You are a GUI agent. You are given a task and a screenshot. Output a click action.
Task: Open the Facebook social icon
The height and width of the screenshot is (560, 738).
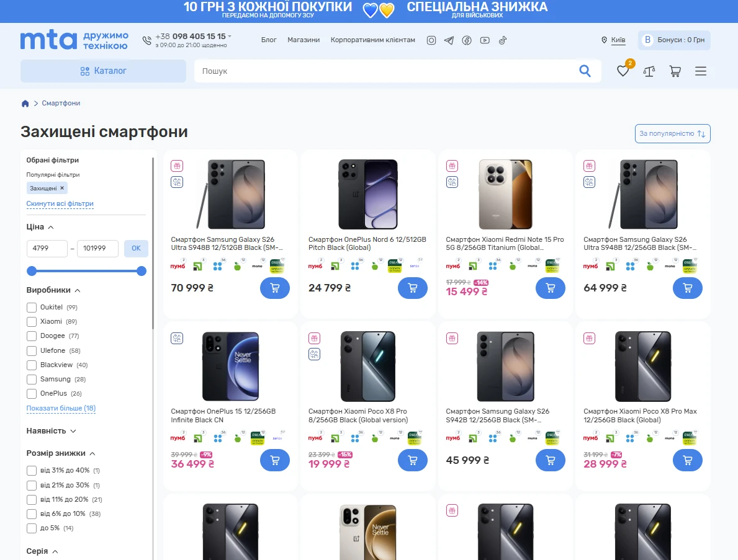[466, 40]
